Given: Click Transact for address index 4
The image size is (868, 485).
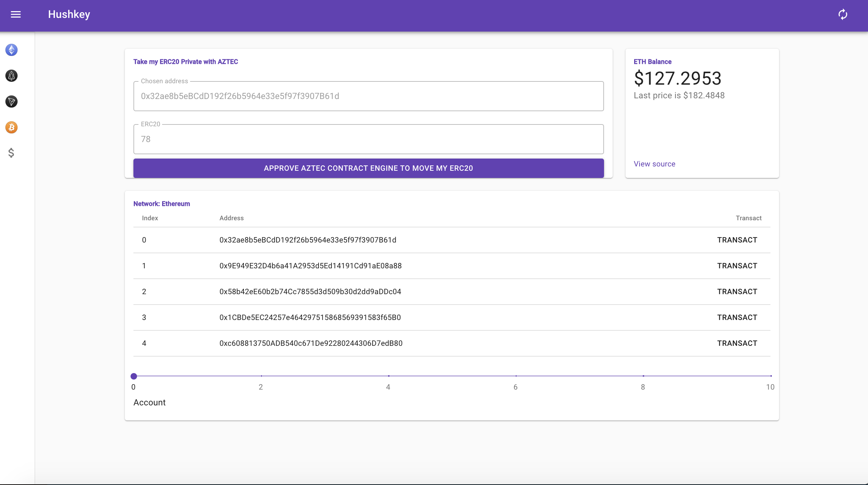Looking at the screenshot, I should click(737, 343).
